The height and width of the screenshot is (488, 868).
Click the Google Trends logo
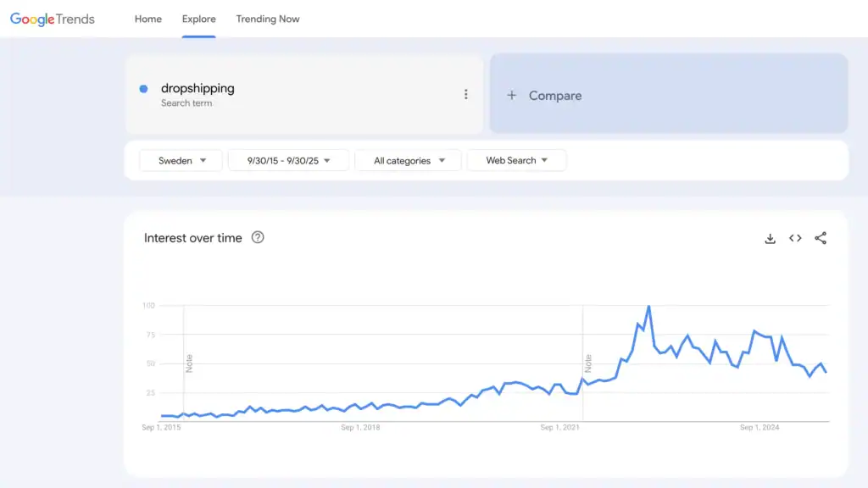click(53, 19)
